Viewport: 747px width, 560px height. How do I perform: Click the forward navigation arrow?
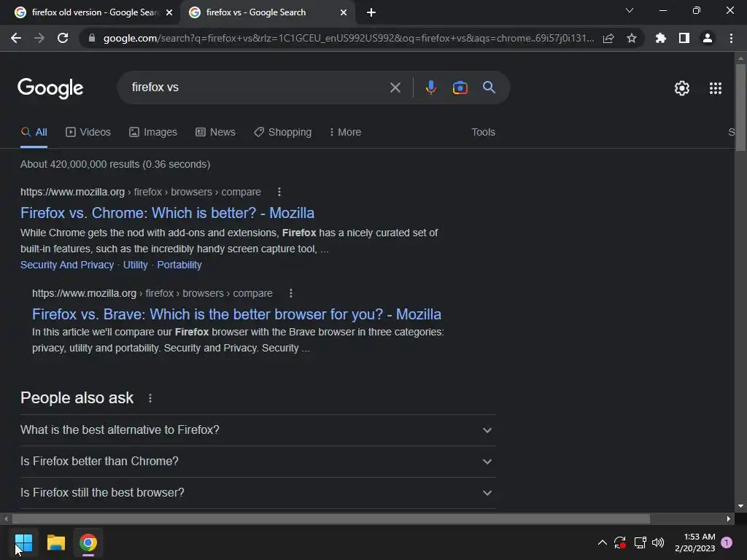[x=39, y=38]
